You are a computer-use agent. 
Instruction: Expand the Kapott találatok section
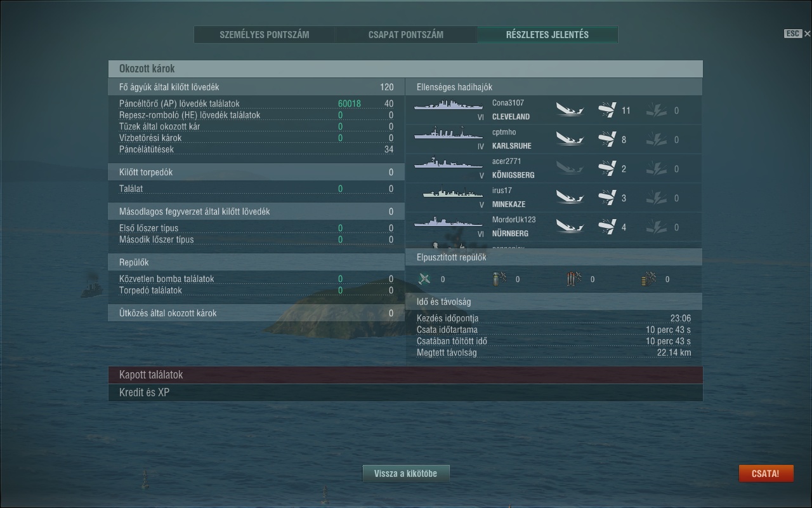[x=405, y=375]
